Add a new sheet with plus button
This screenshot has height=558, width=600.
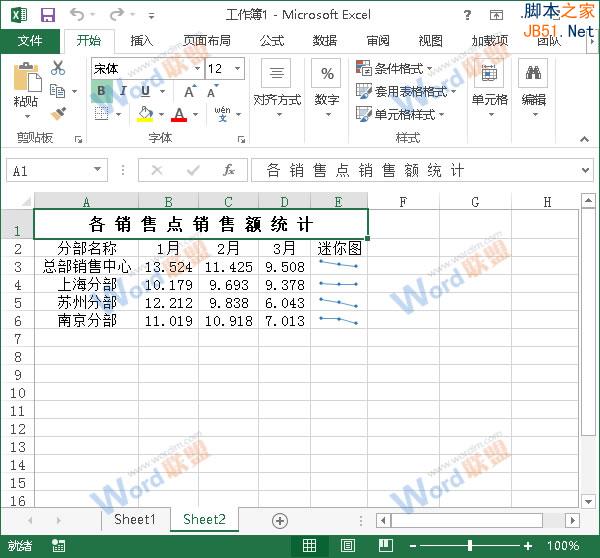pos(280,521)
